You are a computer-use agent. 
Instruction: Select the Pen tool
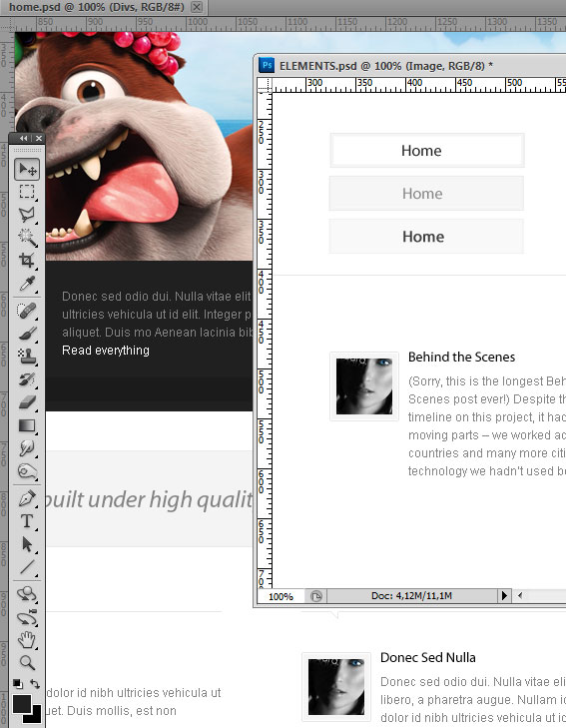pos(27,499)
